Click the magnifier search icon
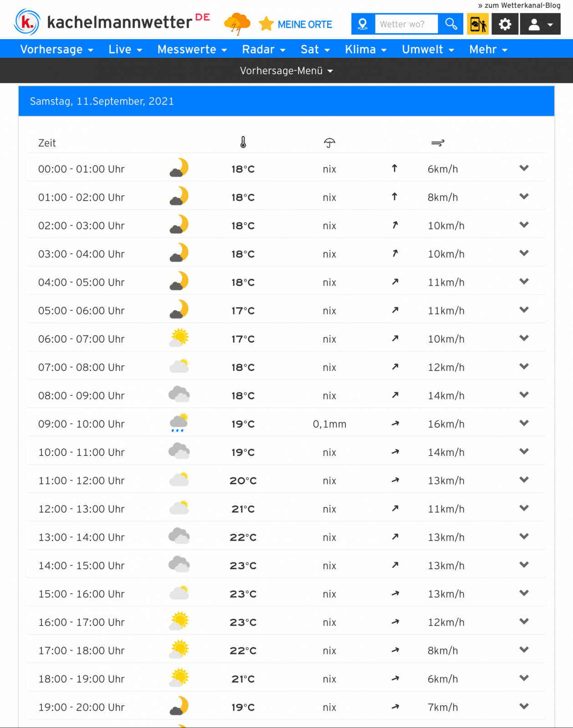 click(x=451, y=24)
